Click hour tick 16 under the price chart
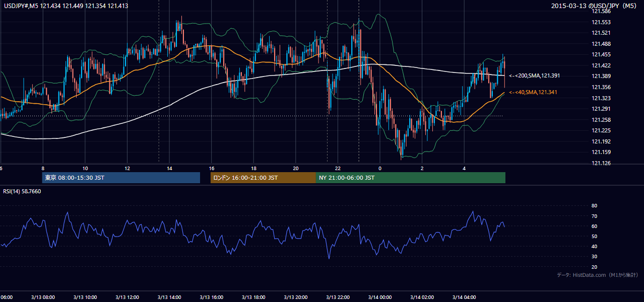The width and height of the screenshot is (644, 302). (x=212, y=168)
